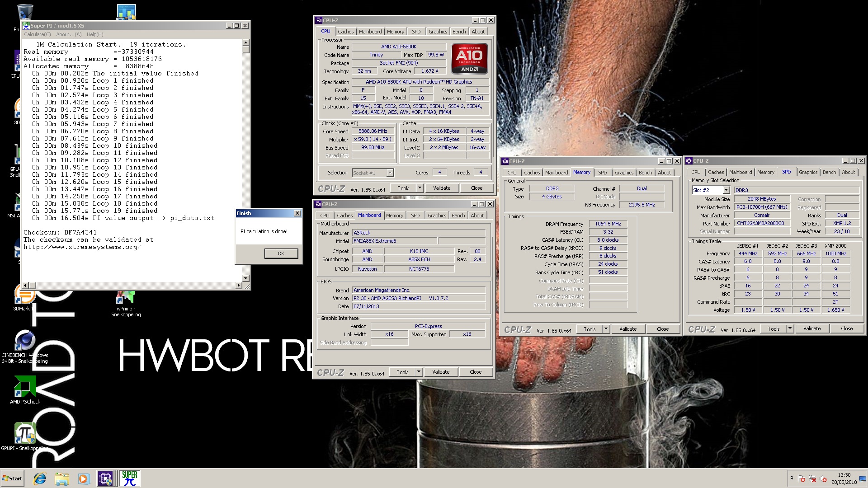Image resolution: width=868 pixels, height=488 pixels.
Task: Click the Action Center flag tray icon
Action: [x=802, y=479]
